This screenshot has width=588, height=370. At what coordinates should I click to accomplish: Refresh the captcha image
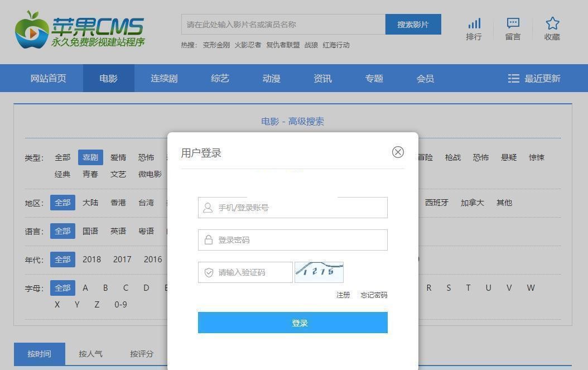click(319, 272)
